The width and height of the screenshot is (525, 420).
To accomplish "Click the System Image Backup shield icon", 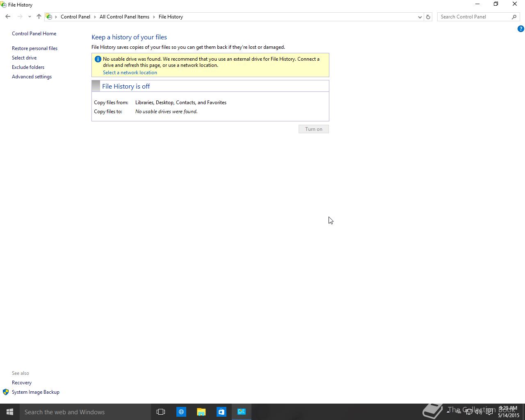I will (x=6, y=392).
